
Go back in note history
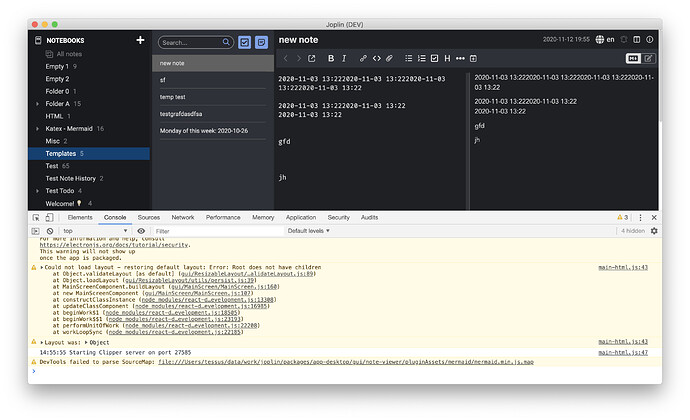coord(286,58)
